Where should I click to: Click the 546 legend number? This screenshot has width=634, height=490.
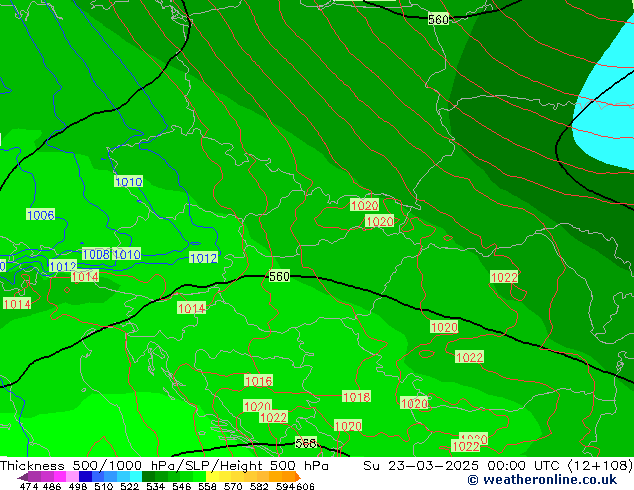click(x=182, y=486)
